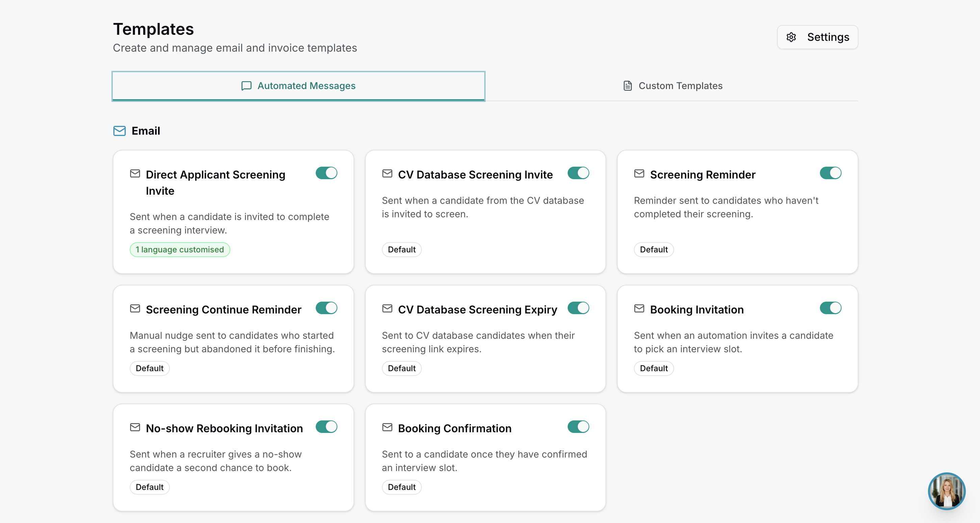
Task: Toggle the Booking Confirmation switch
Action: click(578, 427)
